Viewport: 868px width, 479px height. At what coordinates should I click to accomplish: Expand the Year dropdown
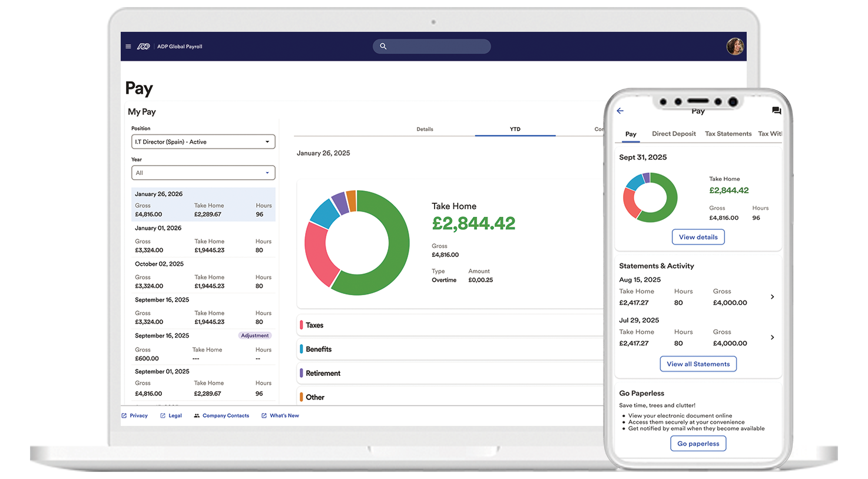coord(203,173)
